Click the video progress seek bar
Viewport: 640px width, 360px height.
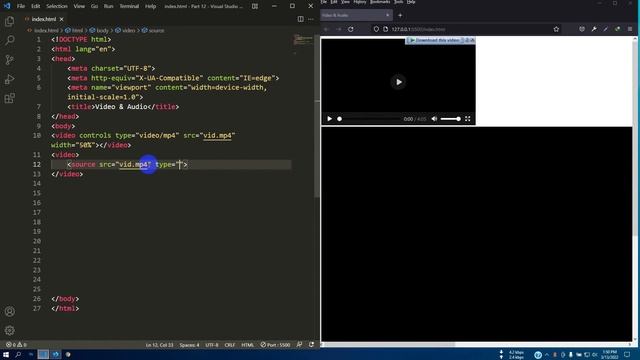tap(369, 119)
